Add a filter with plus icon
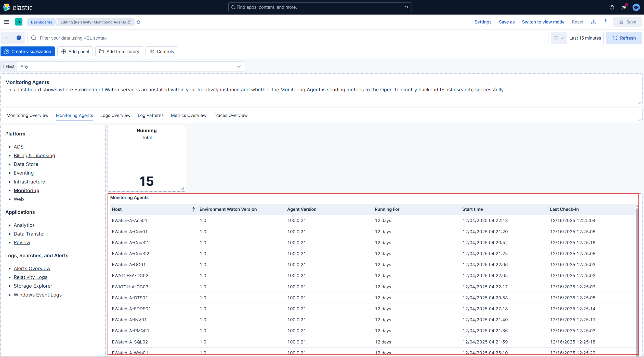 coord(19,38)
